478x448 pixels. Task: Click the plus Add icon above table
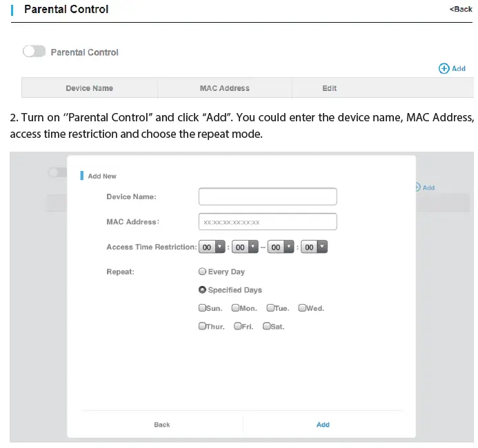click(444, 68)
